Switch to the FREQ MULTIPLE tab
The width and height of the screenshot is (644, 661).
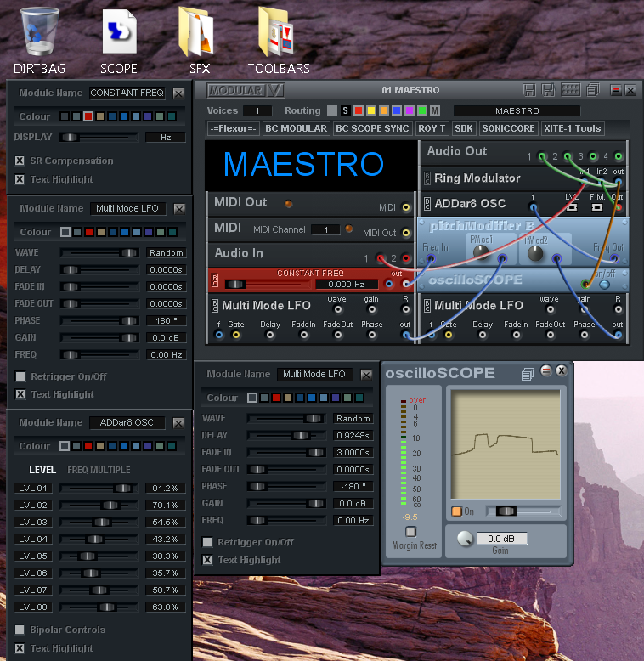pos(99,470)
